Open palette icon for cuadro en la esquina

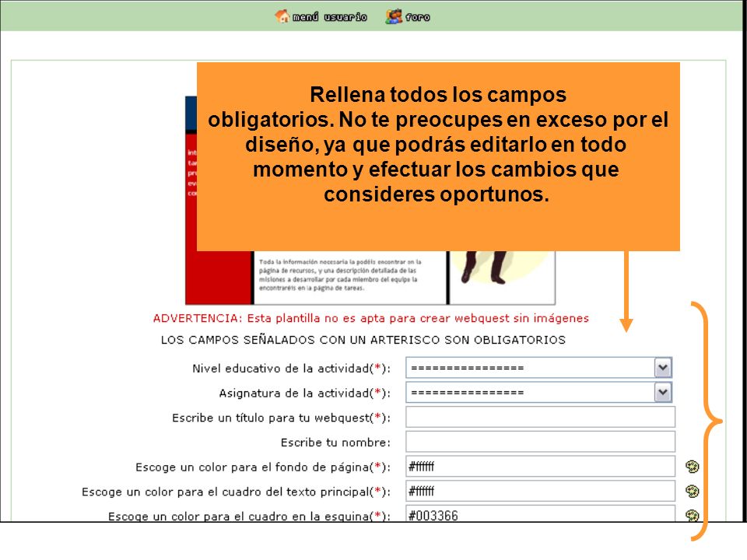click(692, 515)
